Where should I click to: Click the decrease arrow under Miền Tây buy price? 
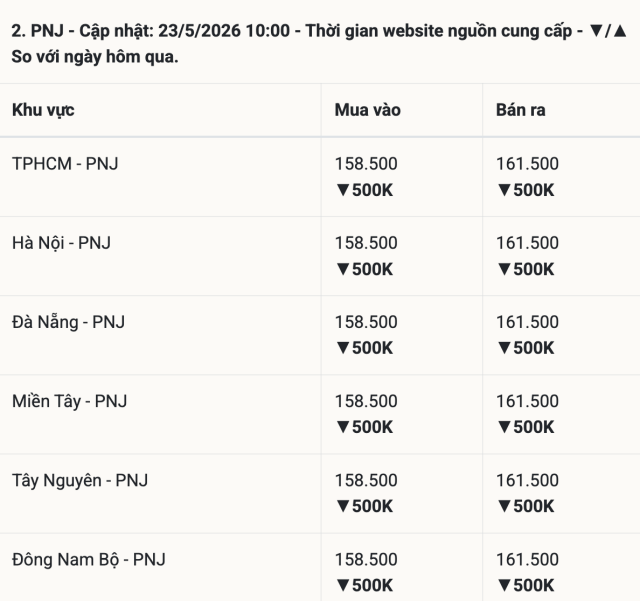[x=343, y=427]
